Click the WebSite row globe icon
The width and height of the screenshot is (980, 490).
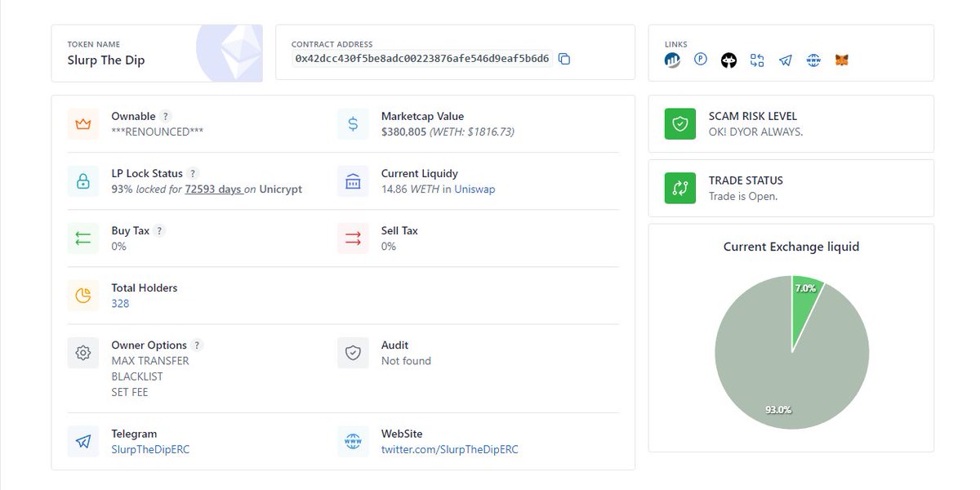353,442
